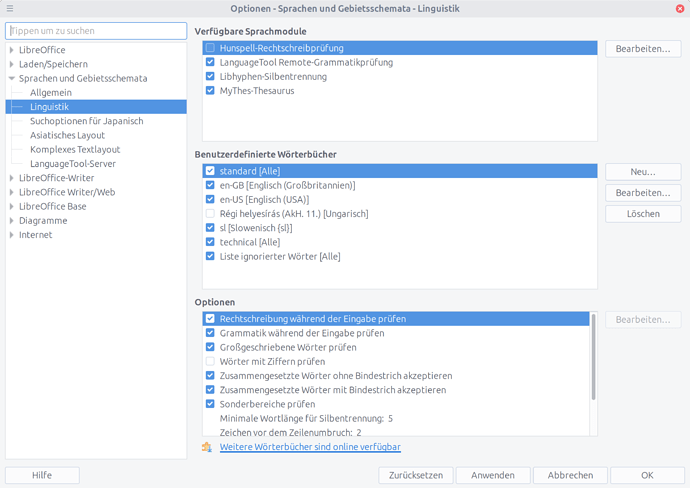Click the Hilfe button

42,476
